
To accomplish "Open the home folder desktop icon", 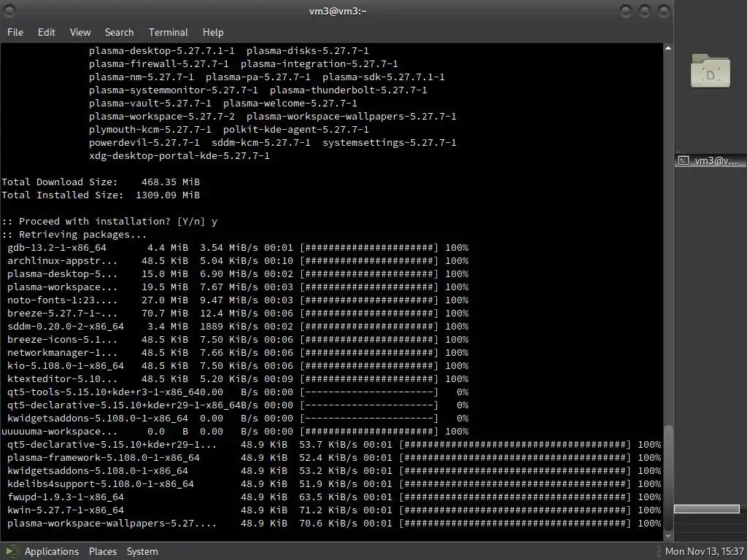I will (x=711, y=71).
